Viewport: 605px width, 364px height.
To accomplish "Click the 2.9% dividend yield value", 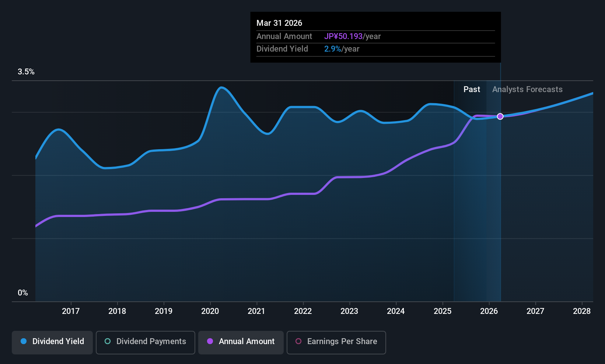I will 332,49.
